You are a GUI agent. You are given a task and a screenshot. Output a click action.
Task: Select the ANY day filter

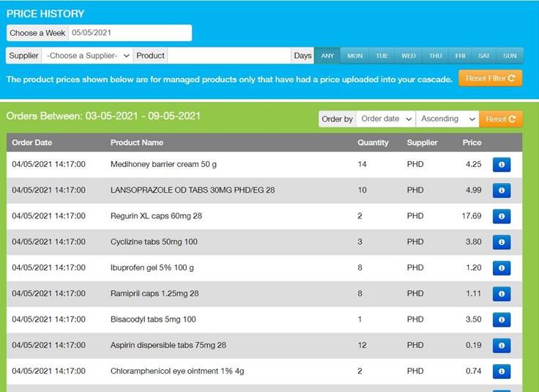tap(327, 56)
